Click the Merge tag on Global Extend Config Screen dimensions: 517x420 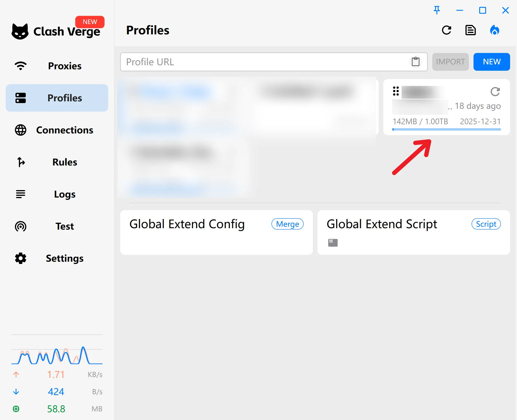tap(288, 224)
